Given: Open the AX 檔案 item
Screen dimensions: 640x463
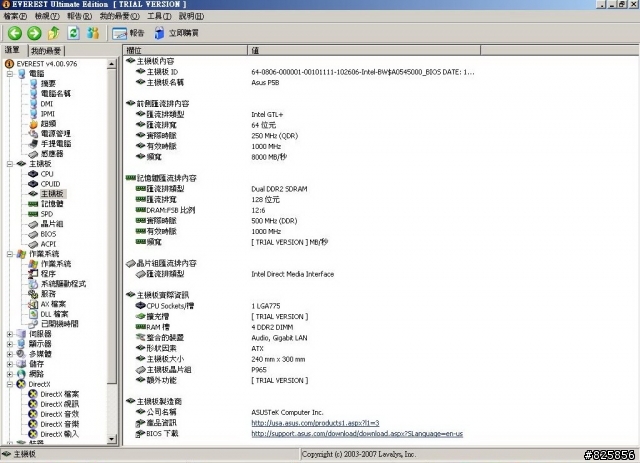Looking at the screenshot, I should pyautogui.click(x=53, y=304).
